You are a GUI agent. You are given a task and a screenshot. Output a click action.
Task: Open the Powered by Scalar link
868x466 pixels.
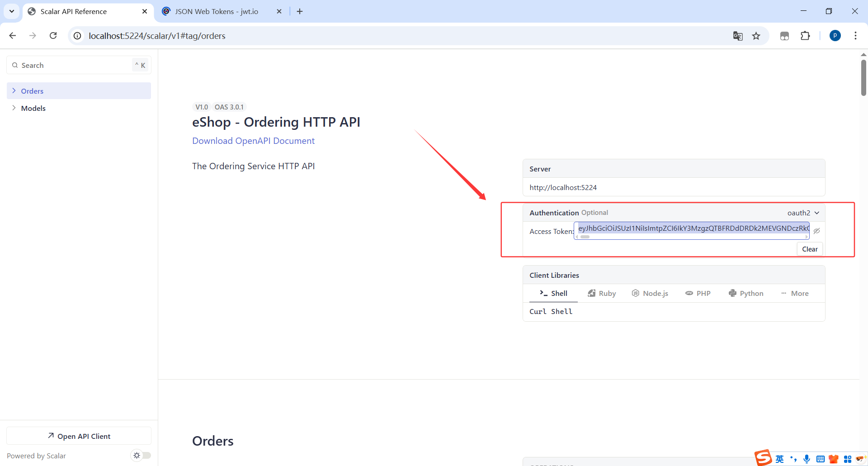36,456
